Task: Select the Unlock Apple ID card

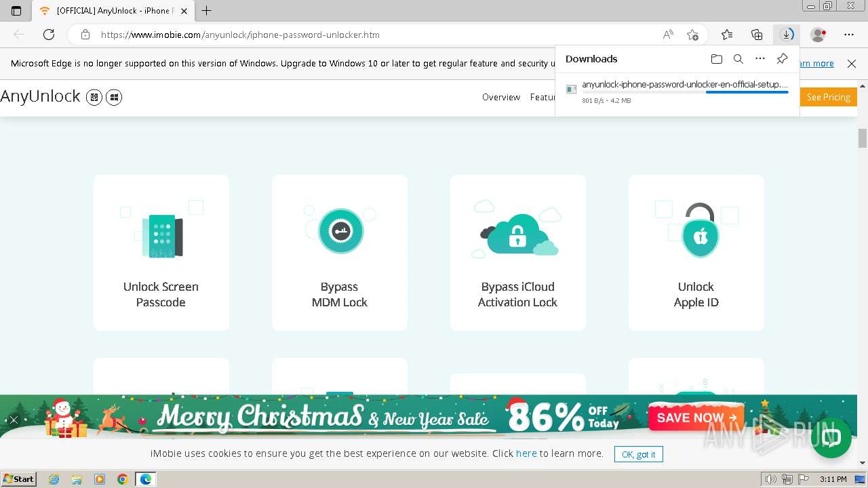Action: (x=696, y=253)
